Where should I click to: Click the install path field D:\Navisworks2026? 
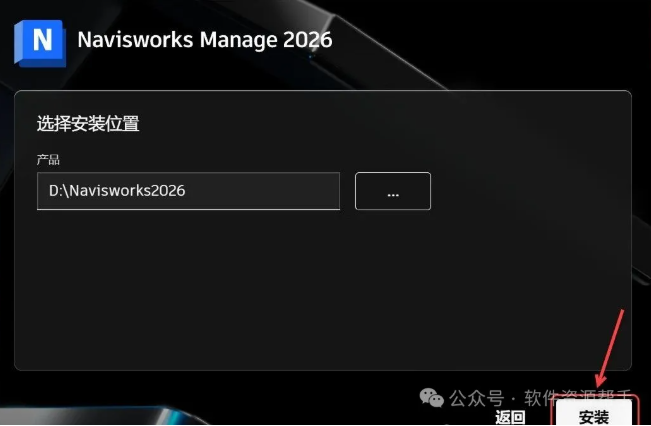coord(188,191)
